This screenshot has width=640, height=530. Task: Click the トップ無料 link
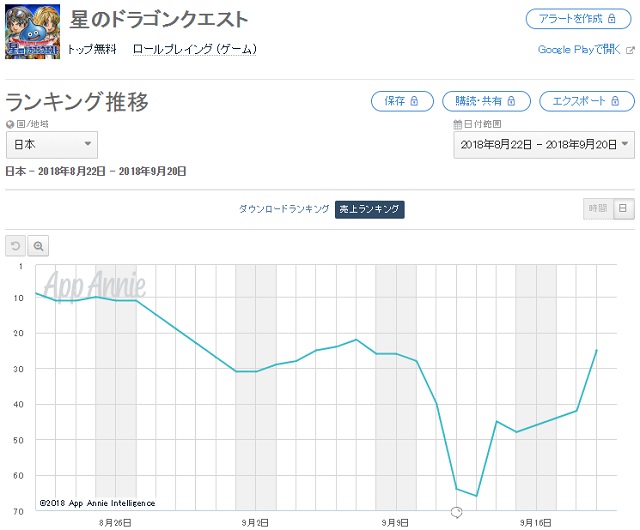click(93, 49)
